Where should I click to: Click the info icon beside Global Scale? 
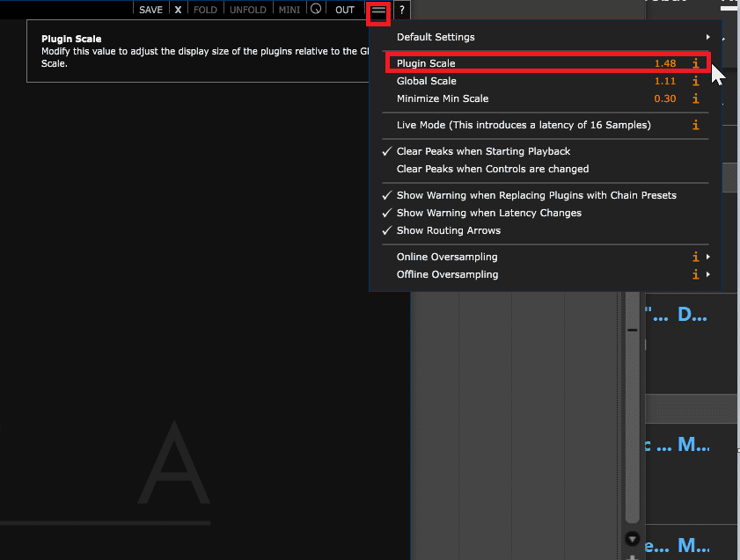695,81
